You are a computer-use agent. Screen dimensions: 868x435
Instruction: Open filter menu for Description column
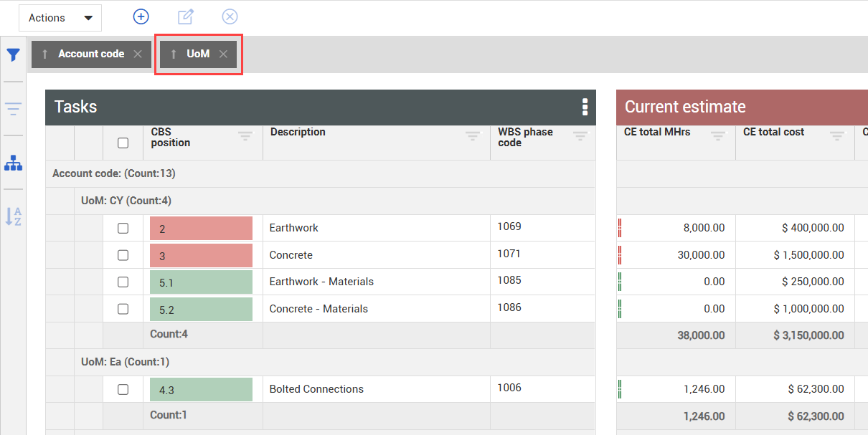point(472,135)
